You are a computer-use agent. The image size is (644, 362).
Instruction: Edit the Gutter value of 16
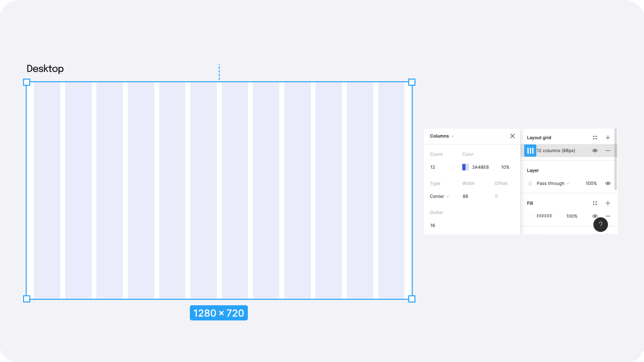(432, 225)
